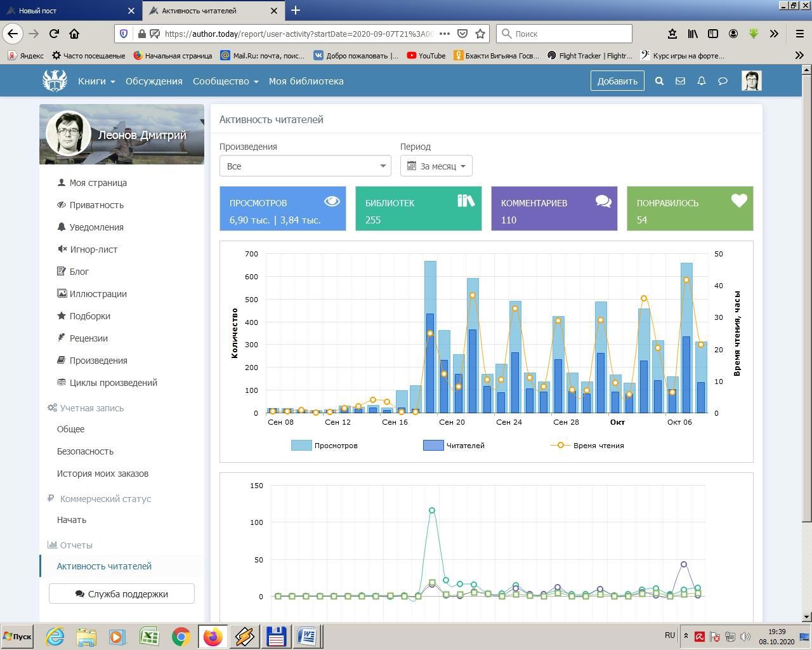Image resolution: width=812 pixels, height=650 pixels.
Task: Click Firefox home button
Action: coord(74,34)
